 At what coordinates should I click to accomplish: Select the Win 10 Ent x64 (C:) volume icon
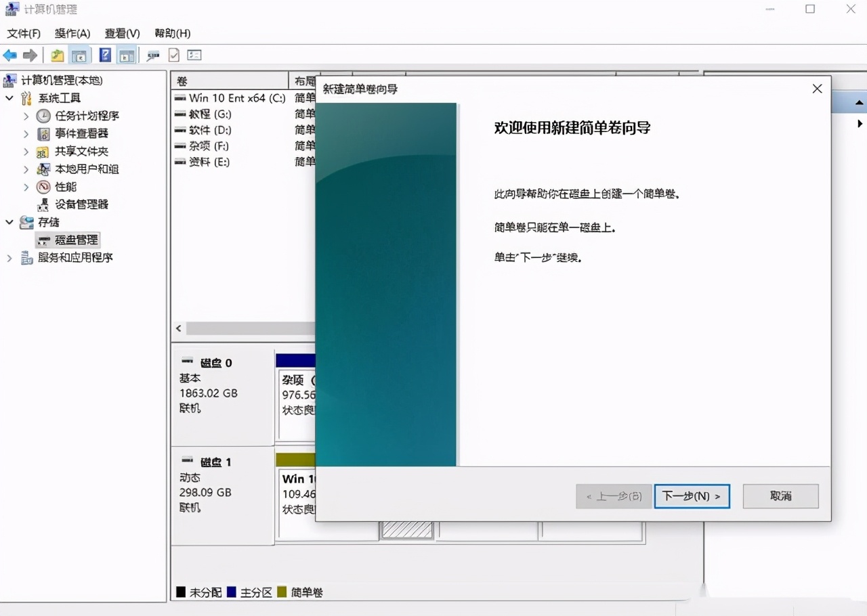180,97
